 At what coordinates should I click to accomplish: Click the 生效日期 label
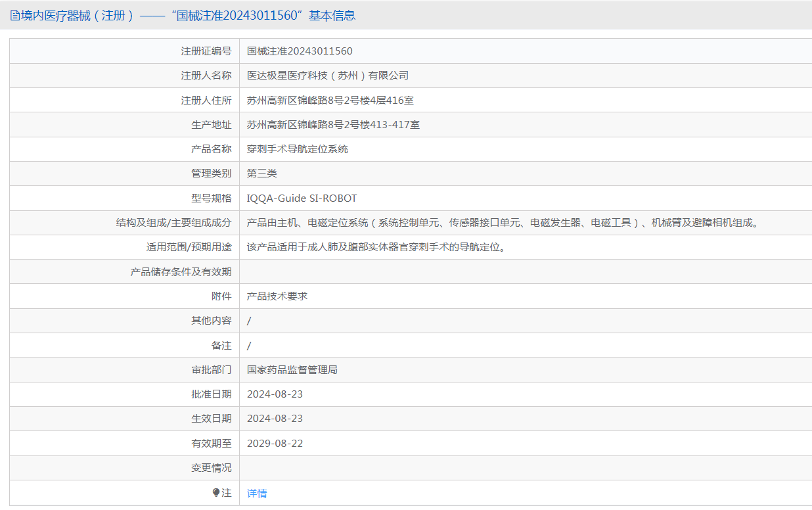[212, 419]
